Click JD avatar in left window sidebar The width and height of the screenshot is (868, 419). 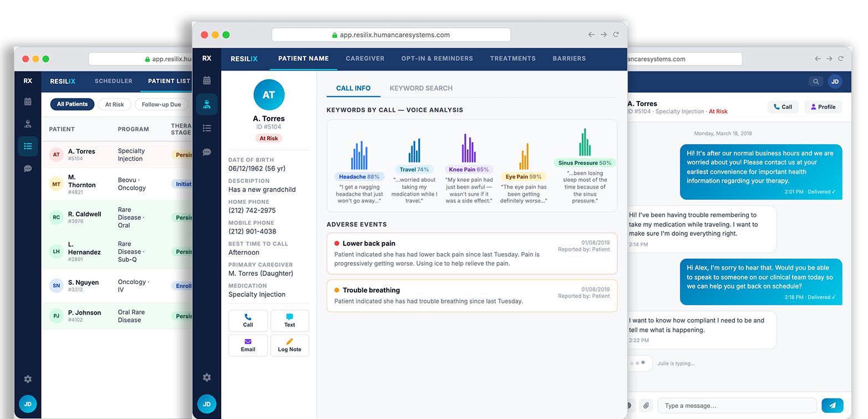click(x=28, y=404)
